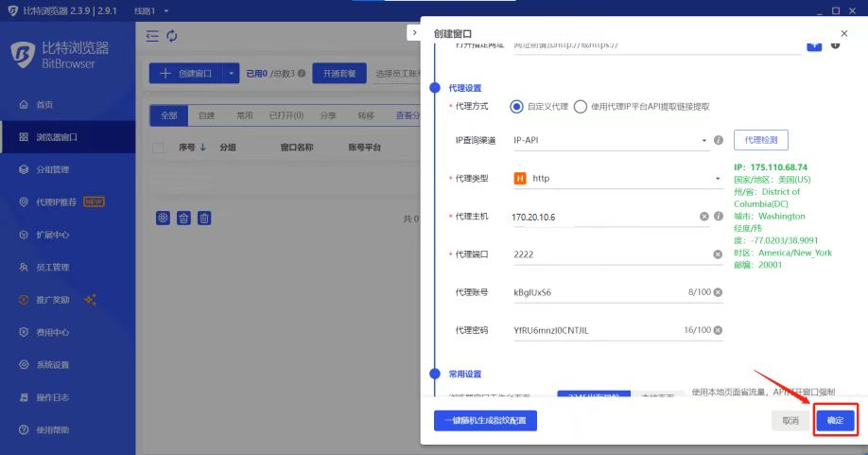Expand the 代理类型 dropdown showing http
The width and height of the screenshot is (868, 455).
(x=616, y=178)
